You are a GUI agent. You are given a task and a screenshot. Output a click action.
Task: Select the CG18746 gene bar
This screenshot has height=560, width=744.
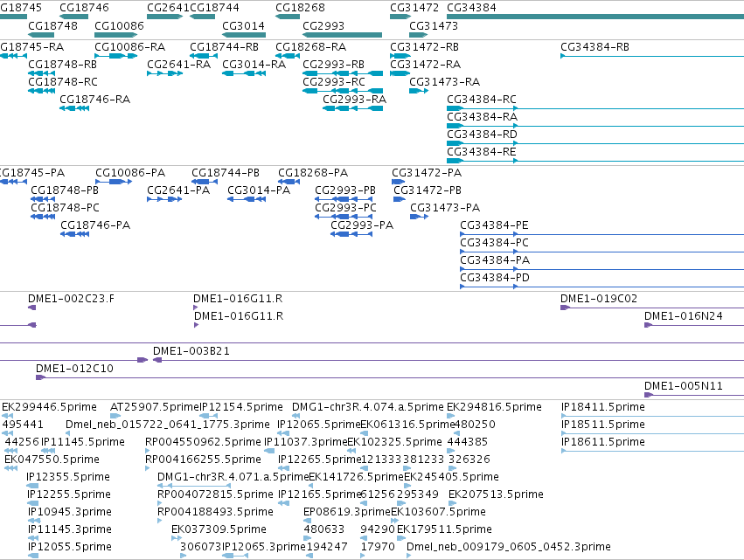point(73,17)
